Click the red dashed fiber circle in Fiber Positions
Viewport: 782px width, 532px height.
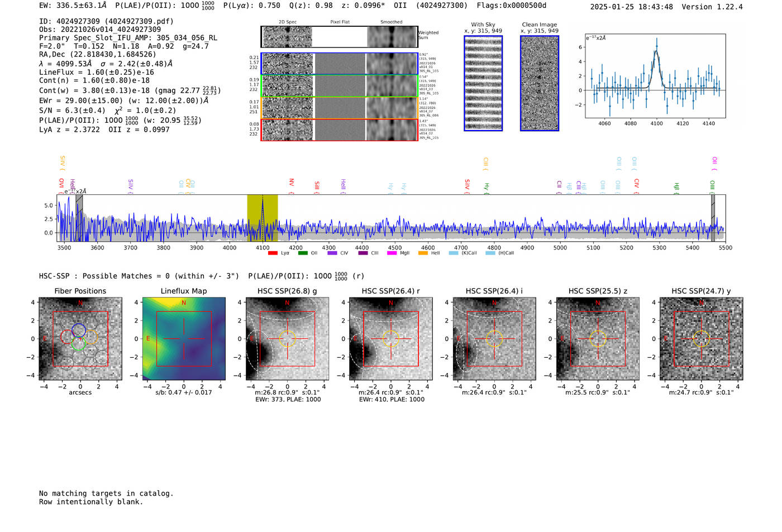point(66,337)
